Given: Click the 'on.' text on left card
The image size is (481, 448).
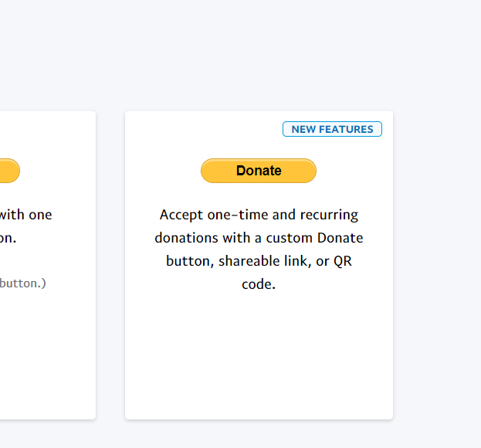Looking at the screenshot, I should click(8, 237).
